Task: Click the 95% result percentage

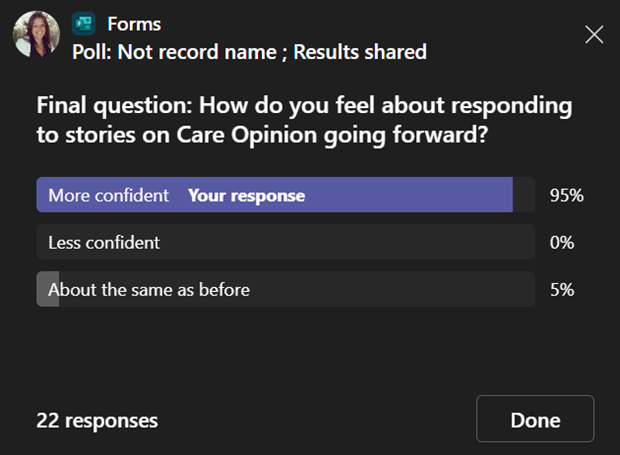Action: (x=566, y=195)
